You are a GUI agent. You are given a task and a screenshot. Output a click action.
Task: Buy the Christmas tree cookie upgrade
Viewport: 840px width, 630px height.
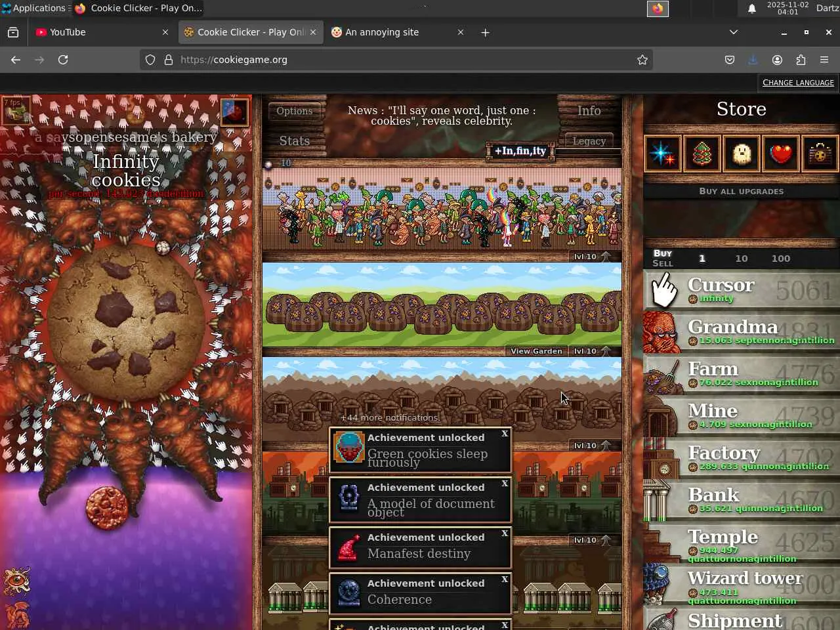(x=702, y=154)
